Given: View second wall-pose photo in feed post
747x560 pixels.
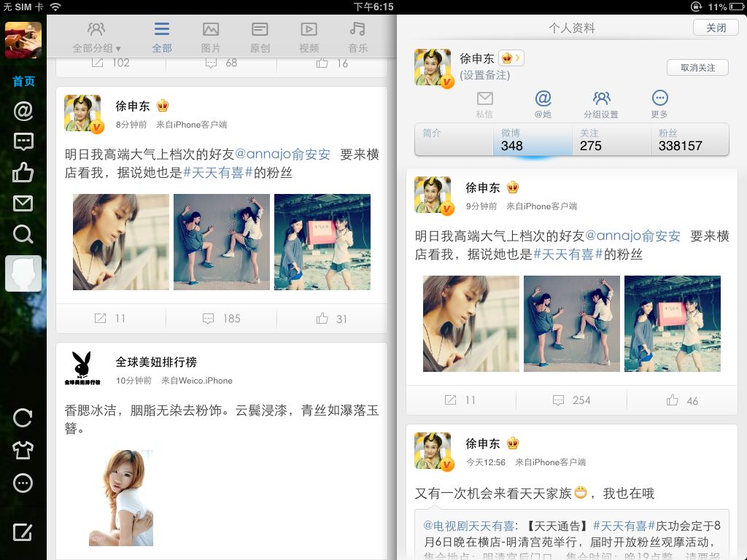Looking at the screenshot, I should point(222,242).
